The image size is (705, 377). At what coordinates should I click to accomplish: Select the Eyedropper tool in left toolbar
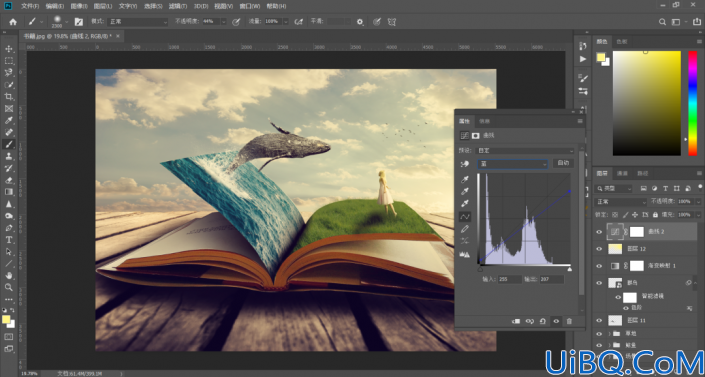click(x=9, y=120)
